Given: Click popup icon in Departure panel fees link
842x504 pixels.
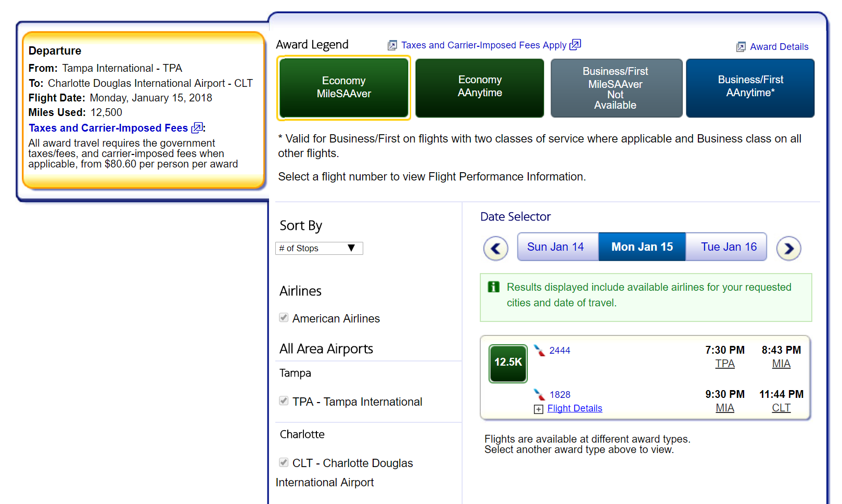Looking at the screenshot, I should [197, 128].
